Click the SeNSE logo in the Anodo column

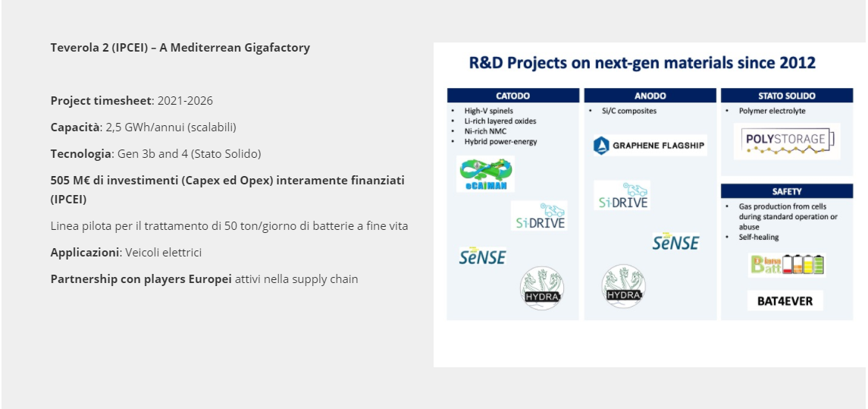pos(675,241)
